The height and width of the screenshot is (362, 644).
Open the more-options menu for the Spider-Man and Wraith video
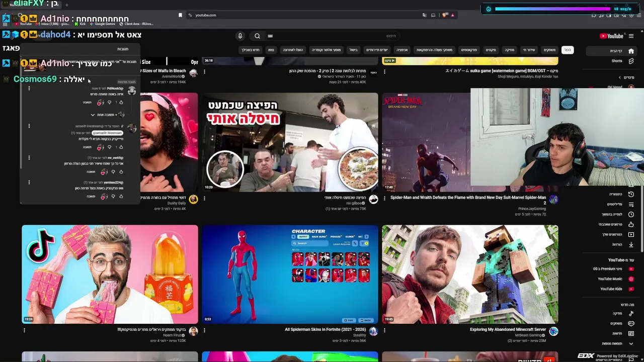[x=384, y=198]
